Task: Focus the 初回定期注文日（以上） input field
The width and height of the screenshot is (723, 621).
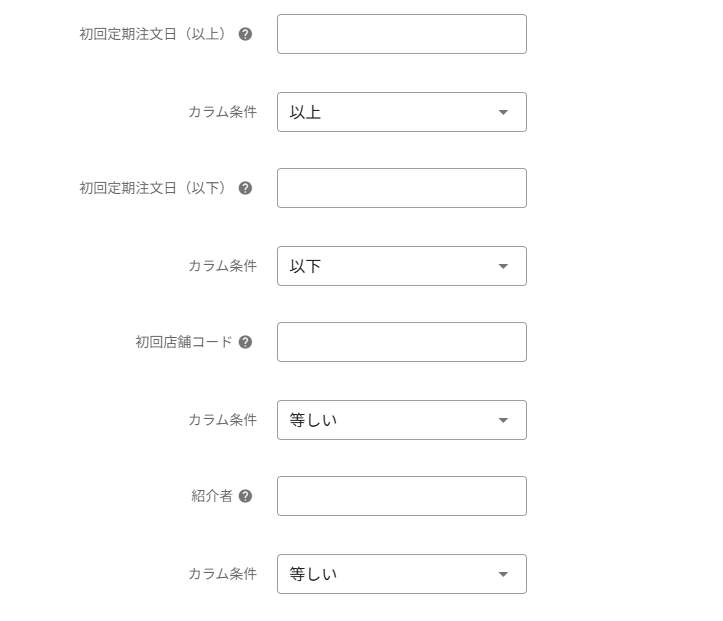Action: pos(401,34)
